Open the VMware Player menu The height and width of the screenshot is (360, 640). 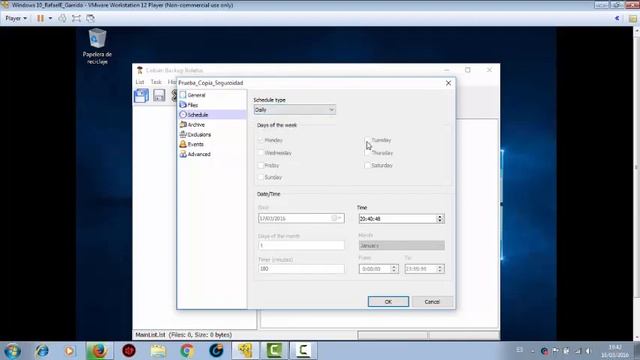16,18
